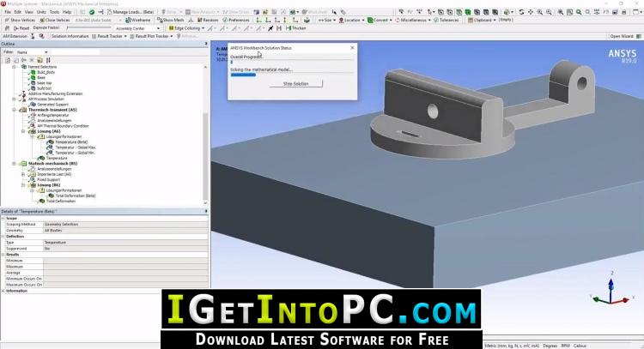644x349 pixels.
Task: Adjust the Explode Factor slider
Action: (x=88, y=28)
